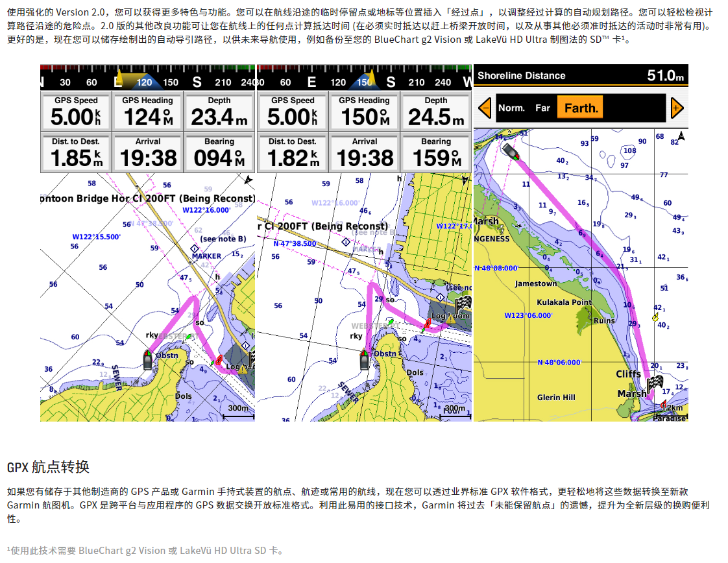
Task: Select the highlighted Farth. option
Action: pos(581,108)
